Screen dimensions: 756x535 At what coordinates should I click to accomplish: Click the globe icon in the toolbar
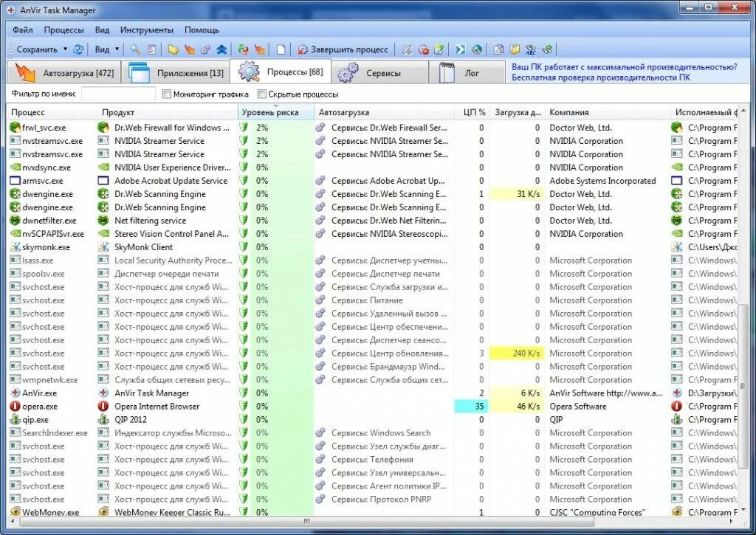pyautogui.click(x=477, y=49)
